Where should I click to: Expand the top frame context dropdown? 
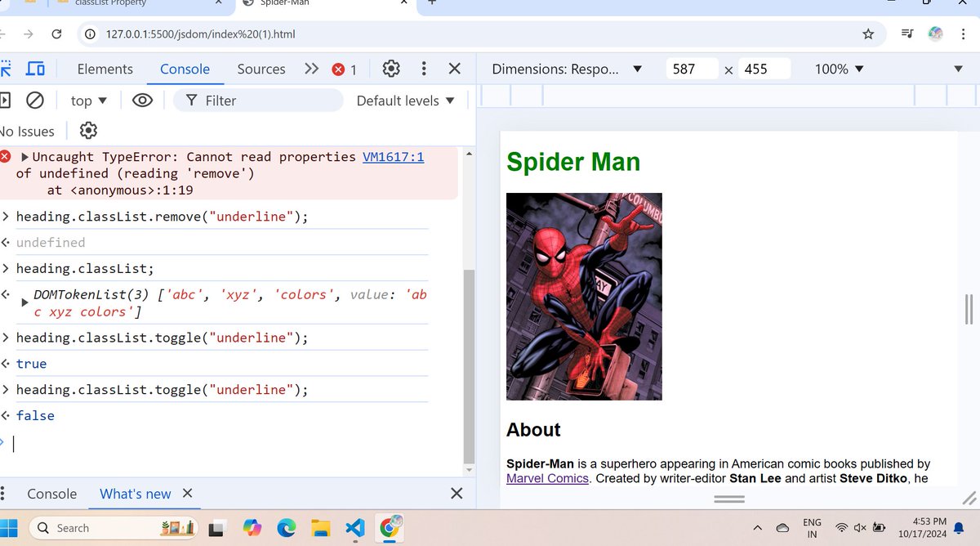pos(87,100)
